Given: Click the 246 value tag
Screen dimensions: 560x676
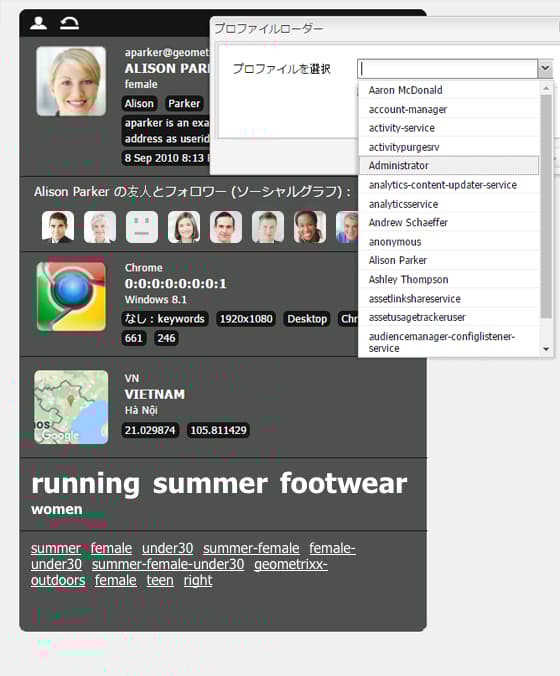Looking at the screenshot, I should click(x=166, y=338).
